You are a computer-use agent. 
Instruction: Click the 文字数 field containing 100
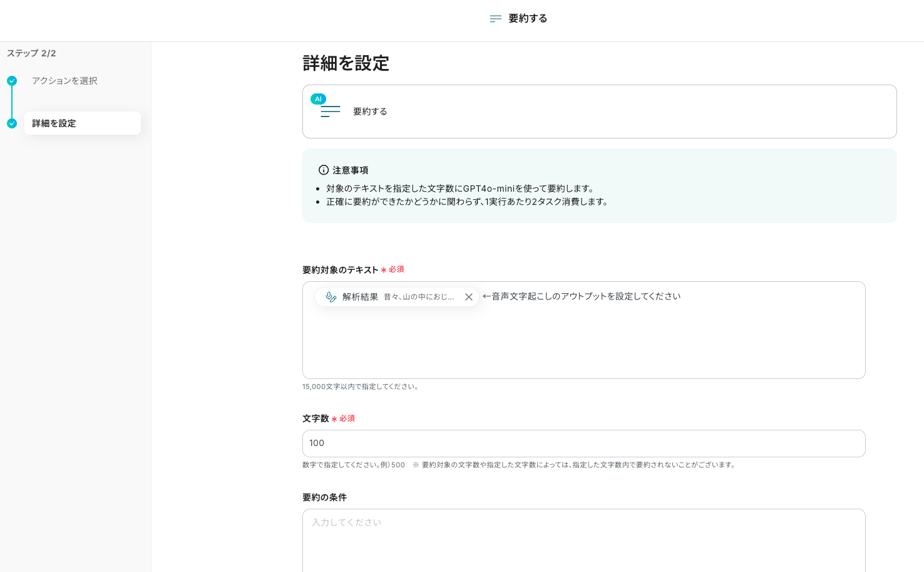pyautogui.click(x=583, y=444)
